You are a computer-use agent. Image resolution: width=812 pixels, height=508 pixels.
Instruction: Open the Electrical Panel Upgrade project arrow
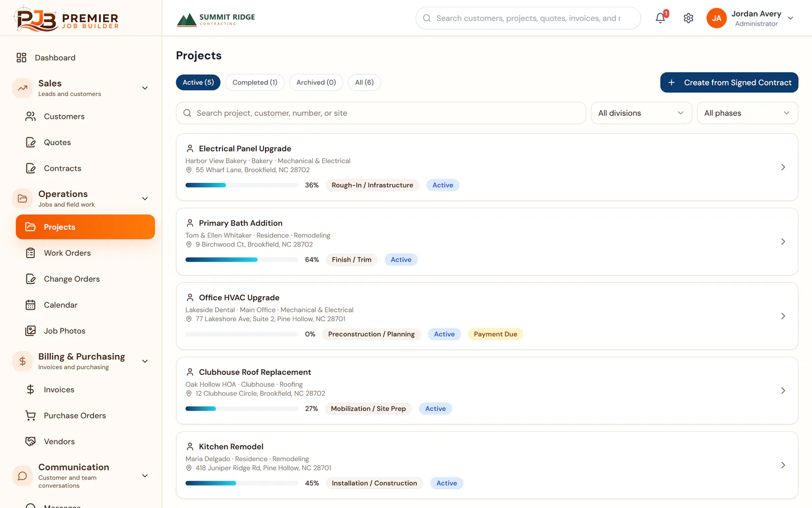tap(783, 167)
